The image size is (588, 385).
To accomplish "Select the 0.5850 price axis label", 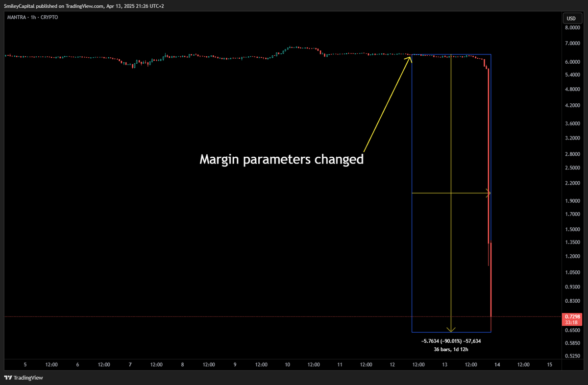I will pyautogui.click(x=573, y=343).
